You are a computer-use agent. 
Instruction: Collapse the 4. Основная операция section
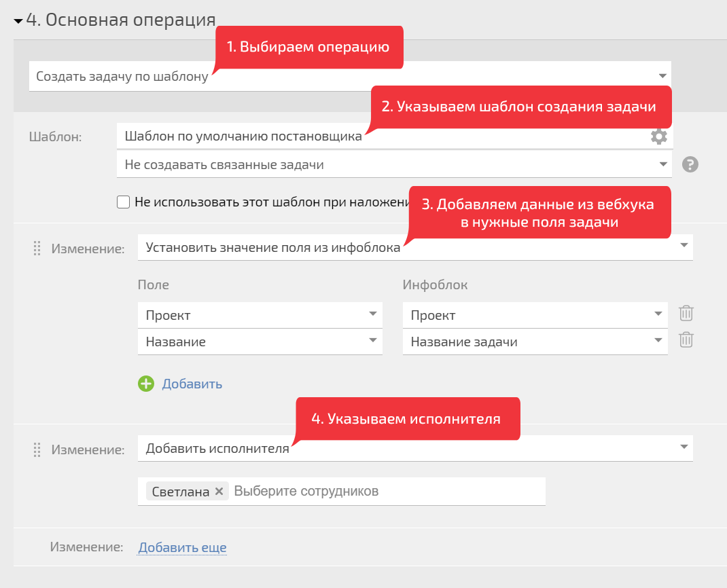18,21
